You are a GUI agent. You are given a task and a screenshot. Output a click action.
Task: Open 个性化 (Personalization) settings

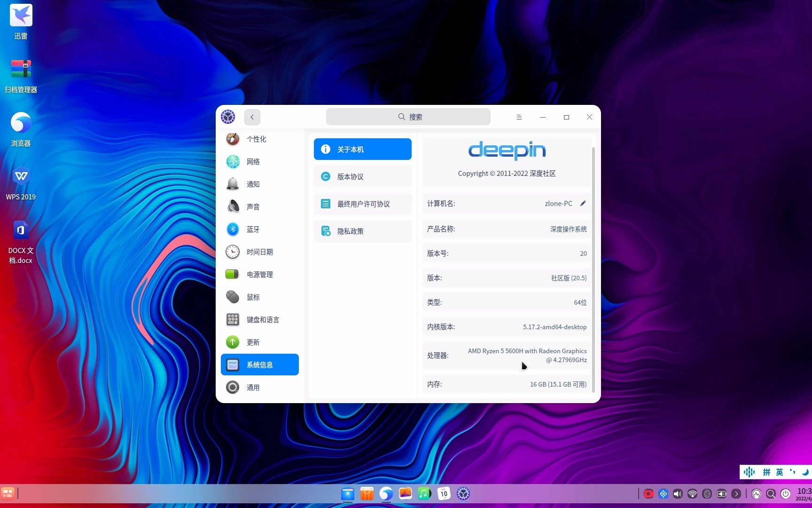click(259, 139)
